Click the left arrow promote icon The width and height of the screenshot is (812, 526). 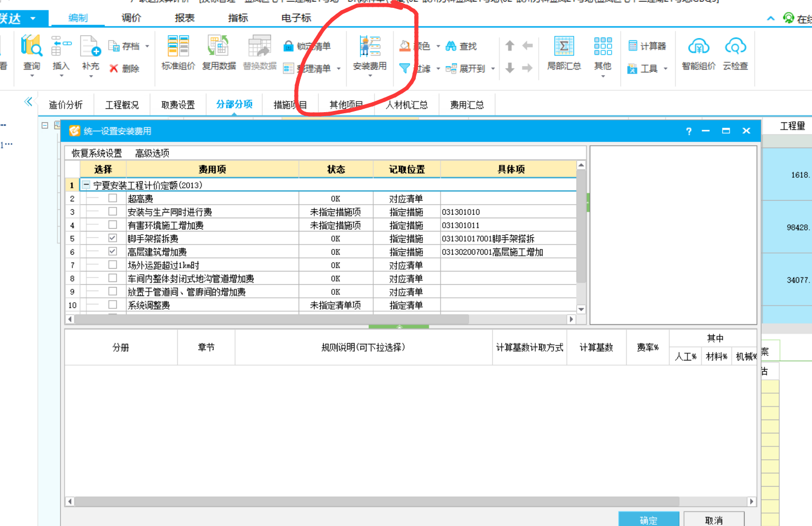coord(527,46)
